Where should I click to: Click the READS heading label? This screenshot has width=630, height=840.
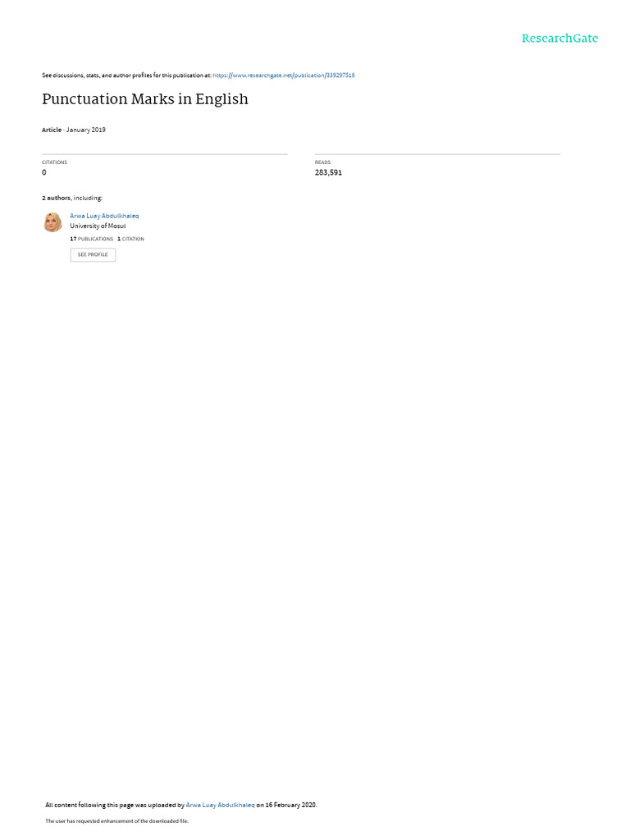pos(322,162)
